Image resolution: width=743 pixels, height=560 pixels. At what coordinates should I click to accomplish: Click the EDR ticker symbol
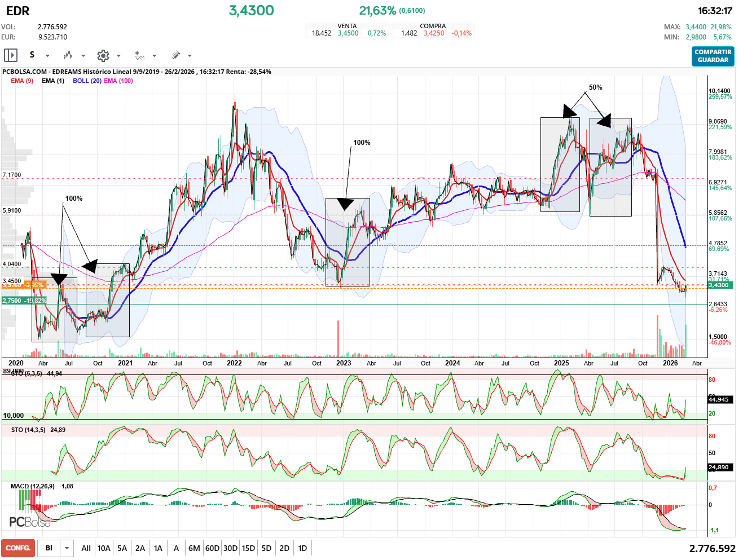coord(17,11)
